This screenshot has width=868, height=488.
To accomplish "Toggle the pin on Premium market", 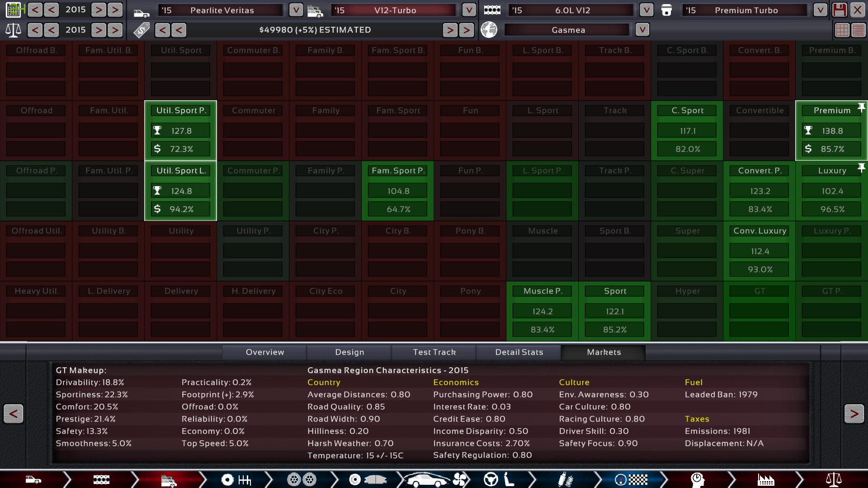I will click(861, 108).
